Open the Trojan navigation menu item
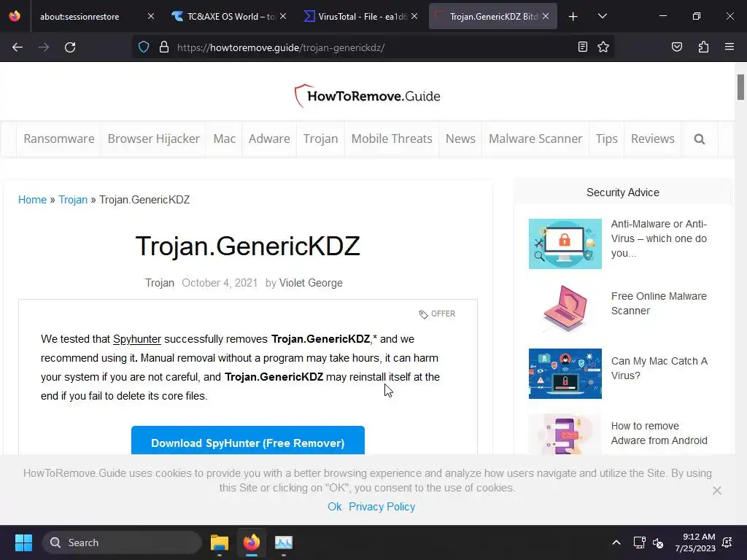Screen dimensions: 747x560 click(x=321, y=139)
